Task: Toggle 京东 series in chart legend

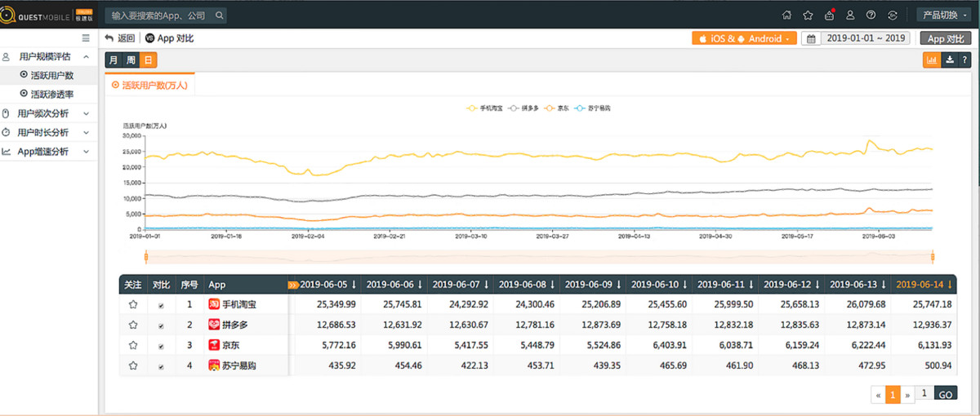Action: (556, 108)
